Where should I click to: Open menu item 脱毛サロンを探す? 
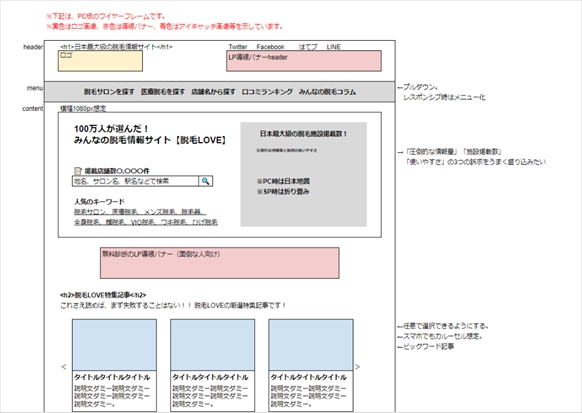point(109,92)
